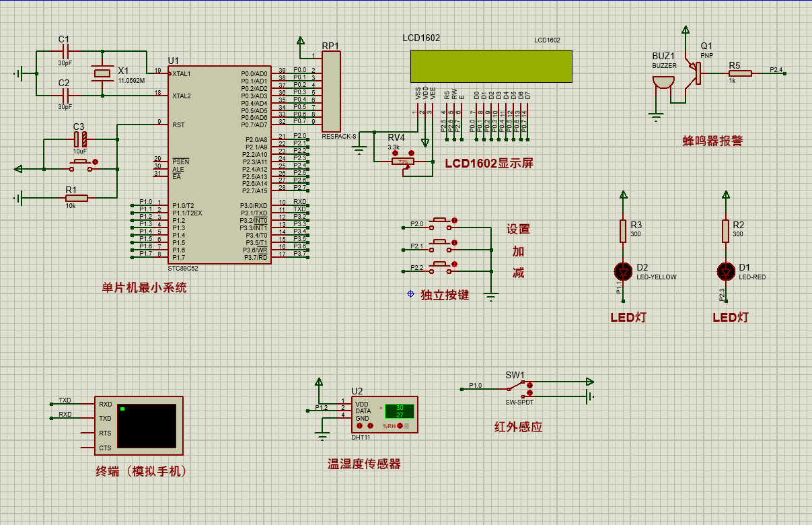Click the blue origin marker near 独立按键

click(x=410, y=294)
